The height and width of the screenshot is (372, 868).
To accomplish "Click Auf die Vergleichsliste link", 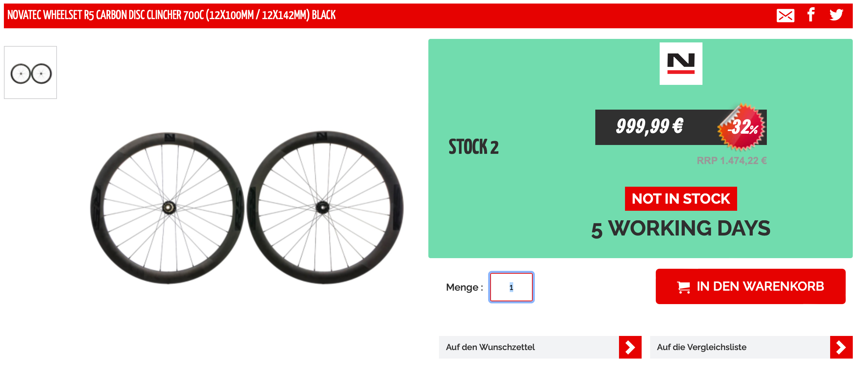I will click(x=701, y=347).
